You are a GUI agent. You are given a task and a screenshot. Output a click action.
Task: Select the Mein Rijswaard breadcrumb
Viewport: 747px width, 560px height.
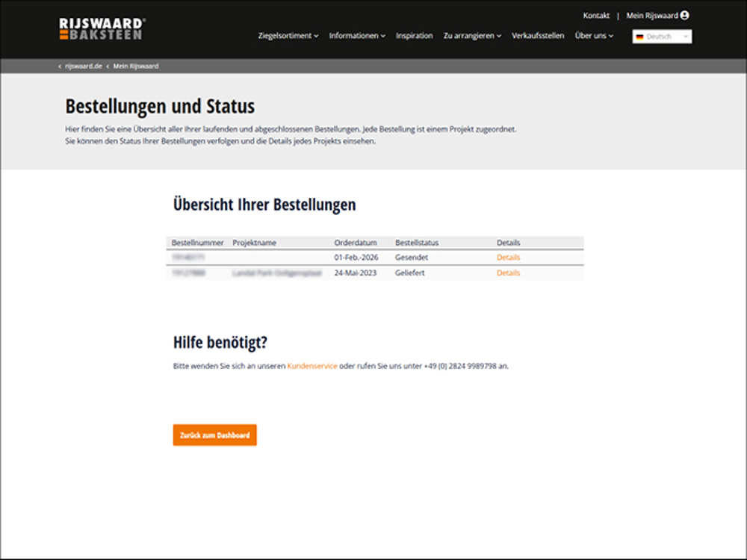136,66
